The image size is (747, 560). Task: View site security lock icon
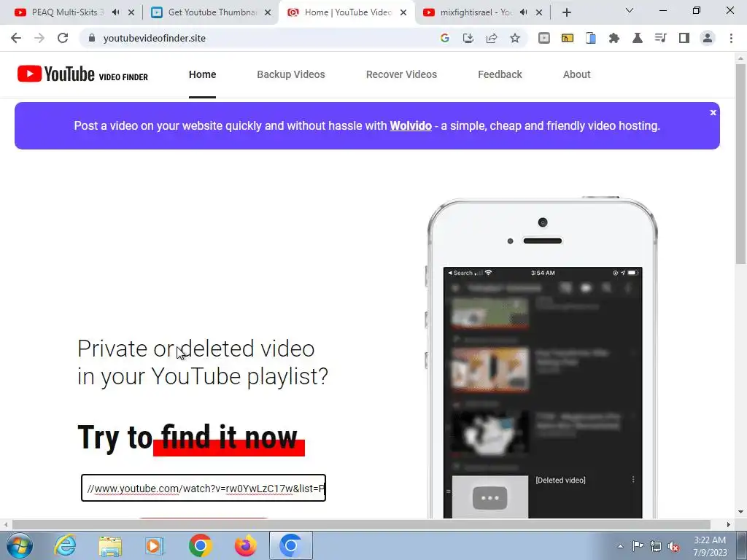click(92, 38)
